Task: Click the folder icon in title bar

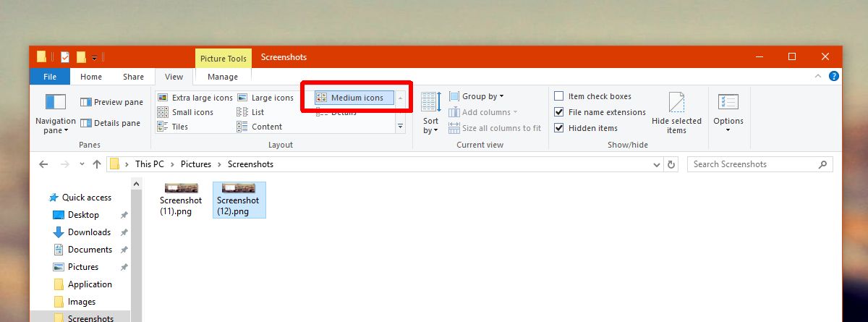Action: tap(42, 57)
